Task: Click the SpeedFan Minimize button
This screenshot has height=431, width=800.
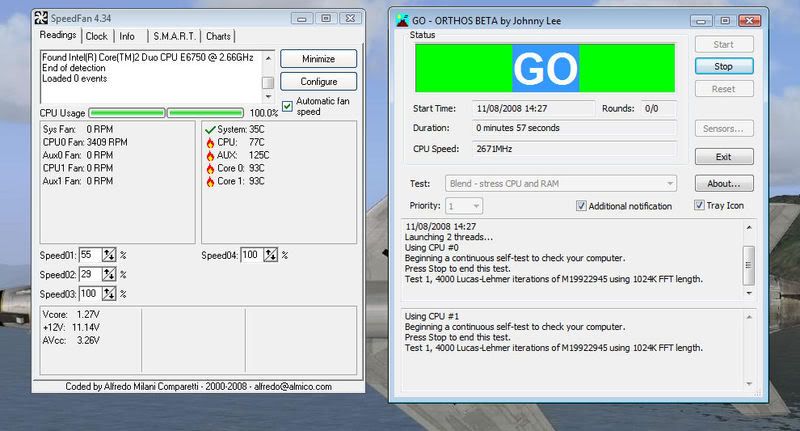Action: click(318, 59)
